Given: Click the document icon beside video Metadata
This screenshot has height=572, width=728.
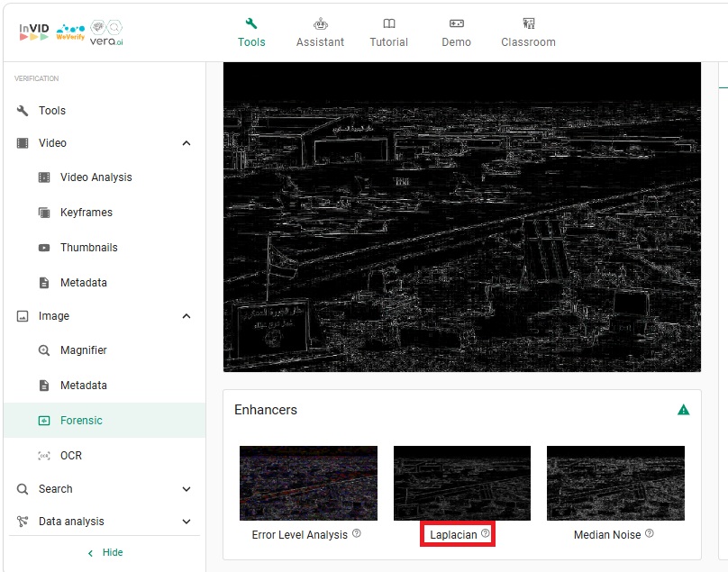Looking at the screenshot, I should (x=44, y=282).
